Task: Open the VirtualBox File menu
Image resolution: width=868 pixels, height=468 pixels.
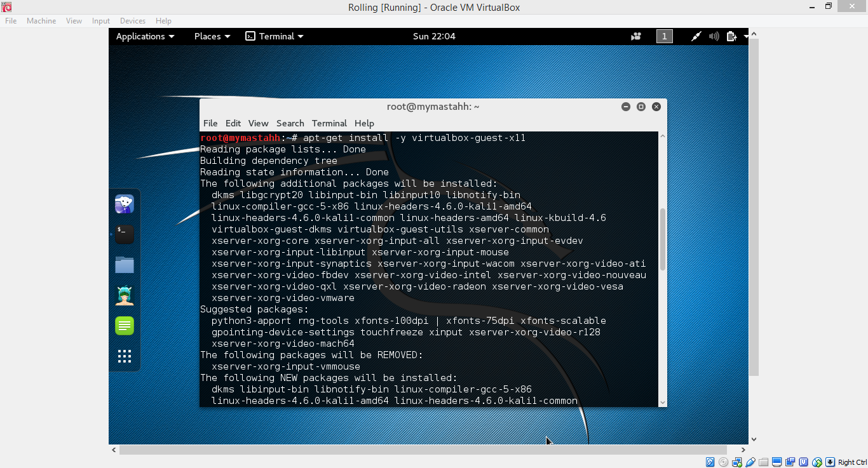Action: [x=11, y=21]
